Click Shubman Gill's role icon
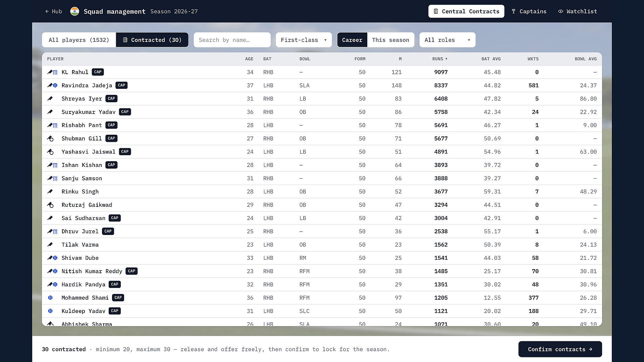The image size is (644, 362). [50, 138]
